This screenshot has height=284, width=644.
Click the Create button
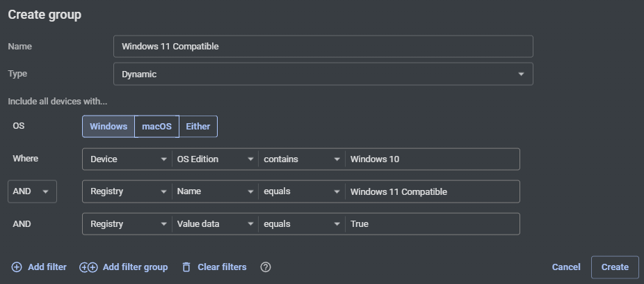tap(615, 267)
